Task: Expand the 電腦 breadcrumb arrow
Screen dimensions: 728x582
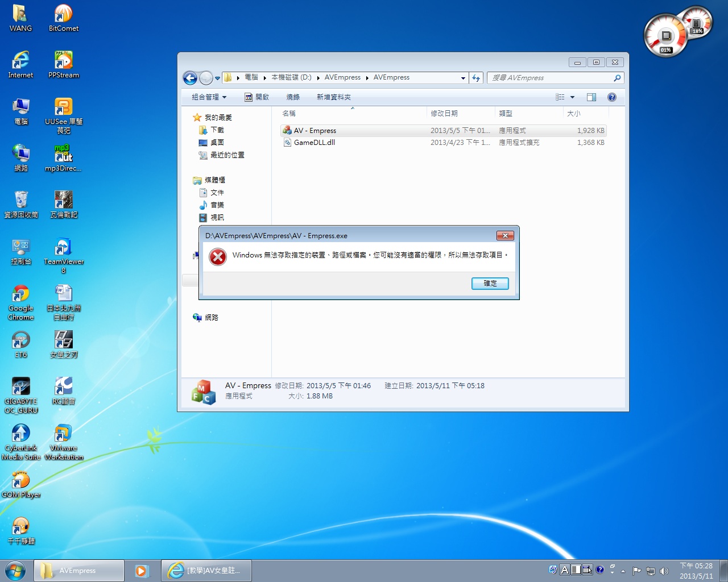Action: [x=264, y=78]
